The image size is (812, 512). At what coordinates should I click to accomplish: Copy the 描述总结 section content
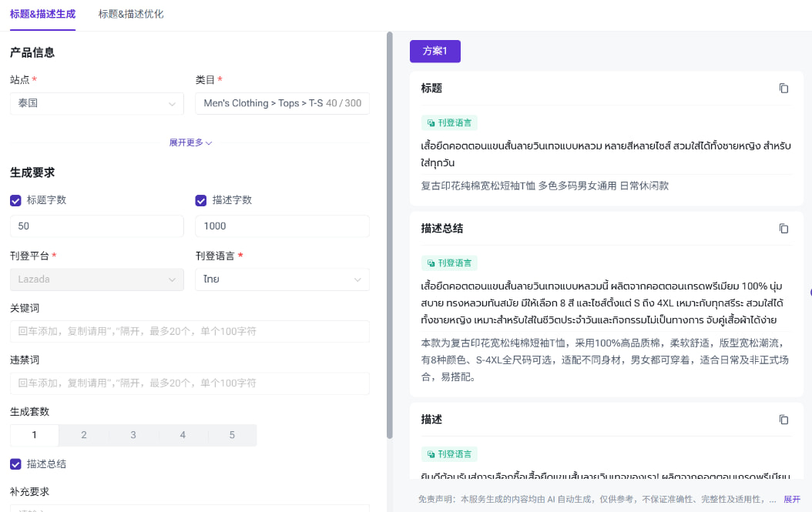click(783, 229)
